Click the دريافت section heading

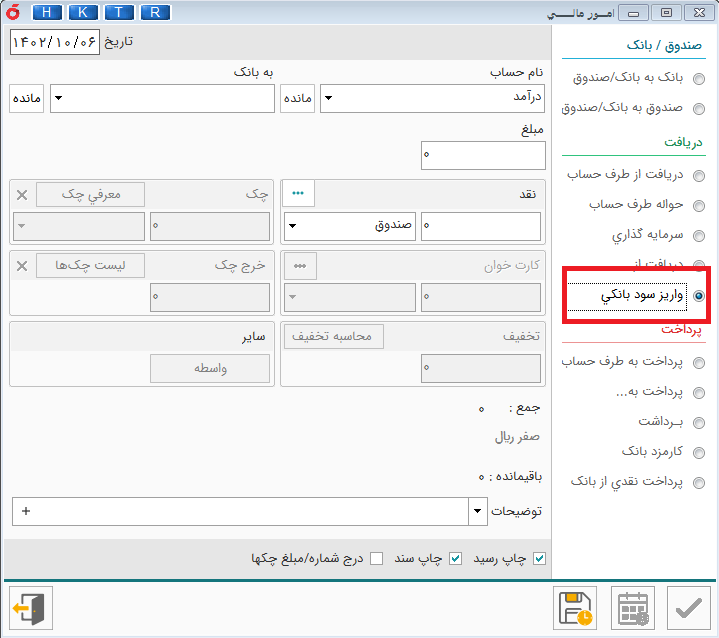click(x=683, y=142)
